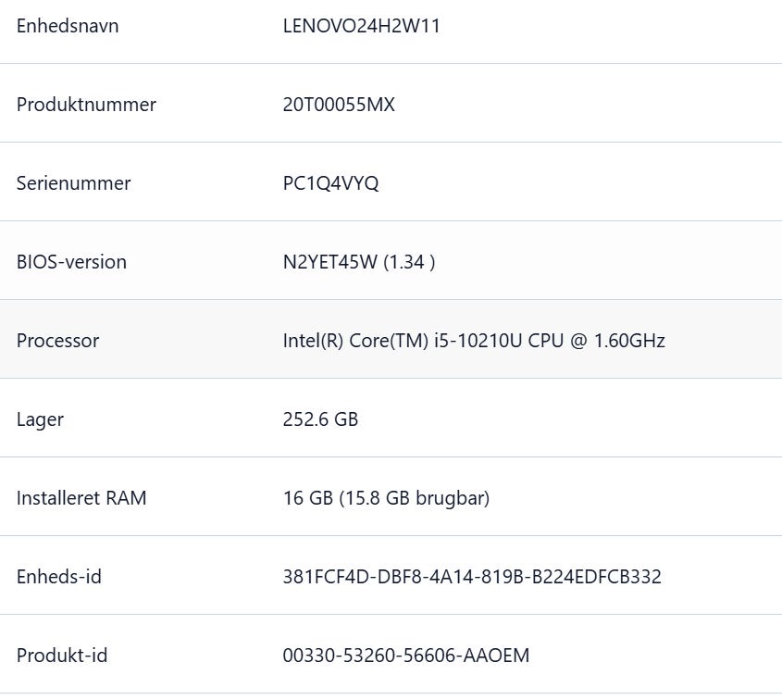782x700 pixels.
Task: Select the device ID starting with 381FCF4D
Action: [x=472, y=577]
